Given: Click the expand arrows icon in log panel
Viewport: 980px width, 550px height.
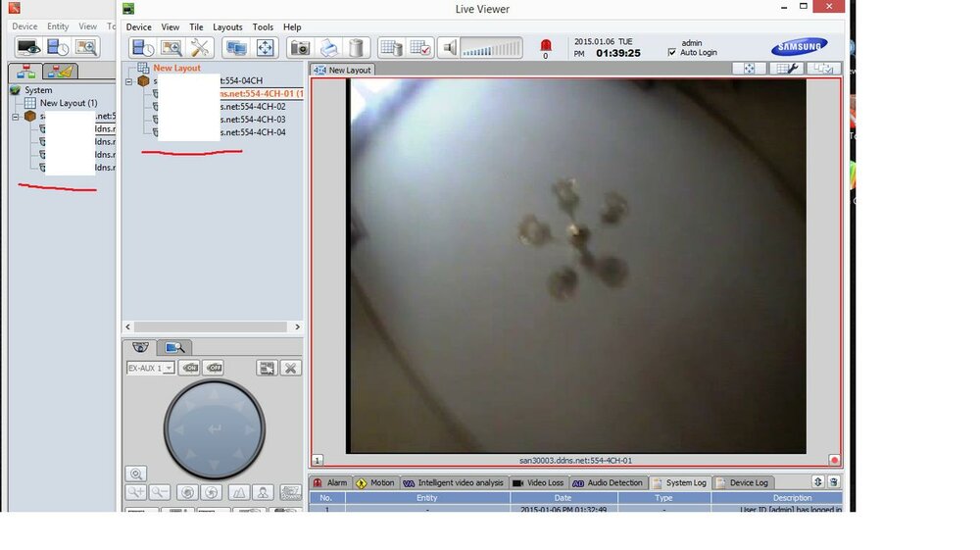Looking at the screenshot, I should (817, 482).
